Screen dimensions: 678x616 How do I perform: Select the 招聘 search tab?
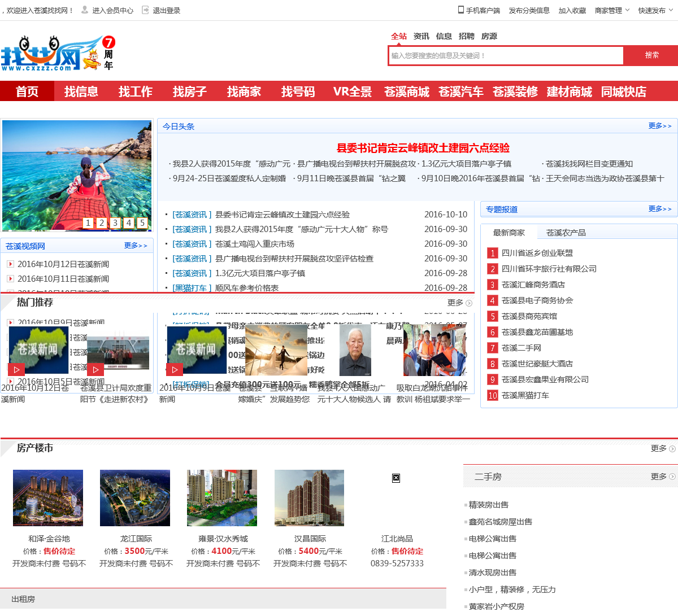point(467,36)
